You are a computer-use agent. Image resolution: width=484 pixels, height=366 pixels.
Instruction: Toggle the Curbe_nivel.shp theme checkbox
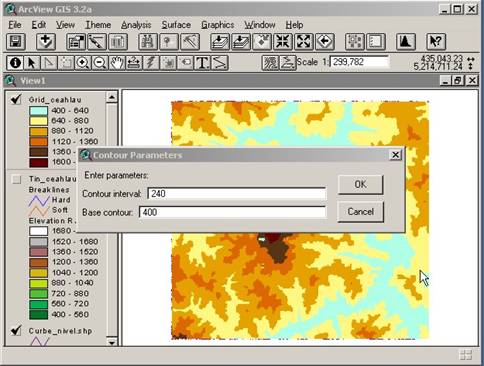(x=16, y=330)
